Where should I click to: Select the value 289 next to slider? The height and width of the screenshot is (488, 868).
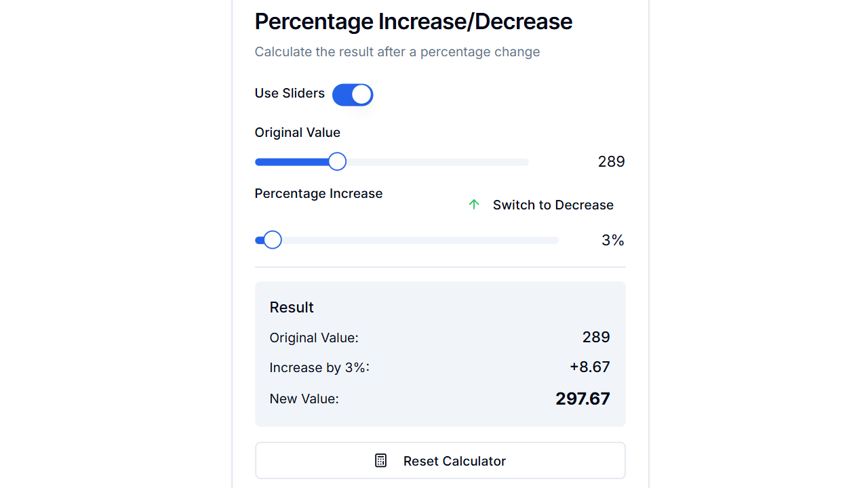[x=610, y=161]
